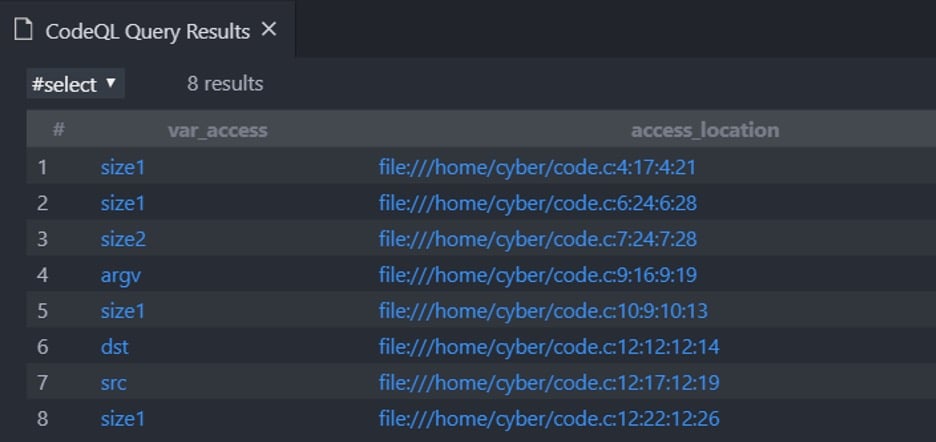Sort by the var_access column header

217,130
